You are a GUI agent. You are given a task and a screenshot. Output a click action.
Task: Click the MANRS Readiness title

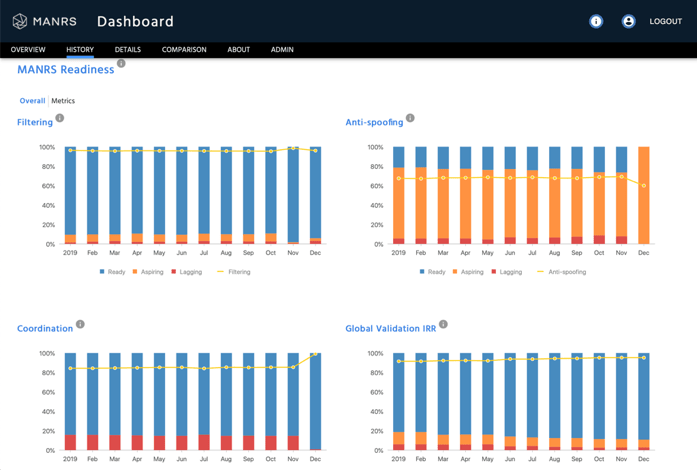coord(66,70)
